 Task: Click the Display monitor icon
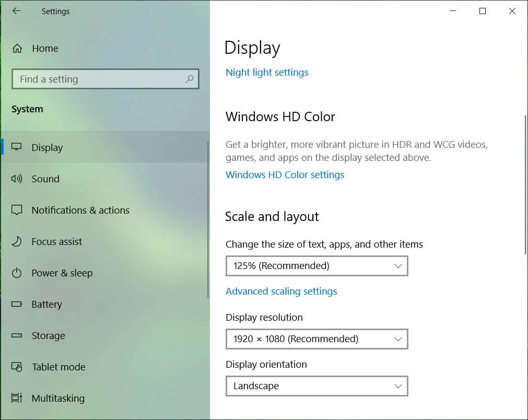[x=17, y=147]
